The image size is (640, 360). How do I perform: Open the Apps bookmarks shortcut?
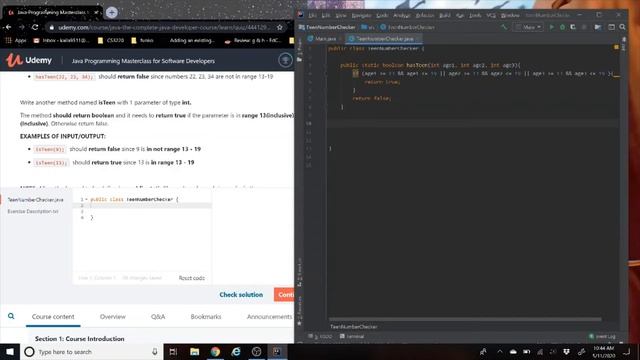[16, 40]
